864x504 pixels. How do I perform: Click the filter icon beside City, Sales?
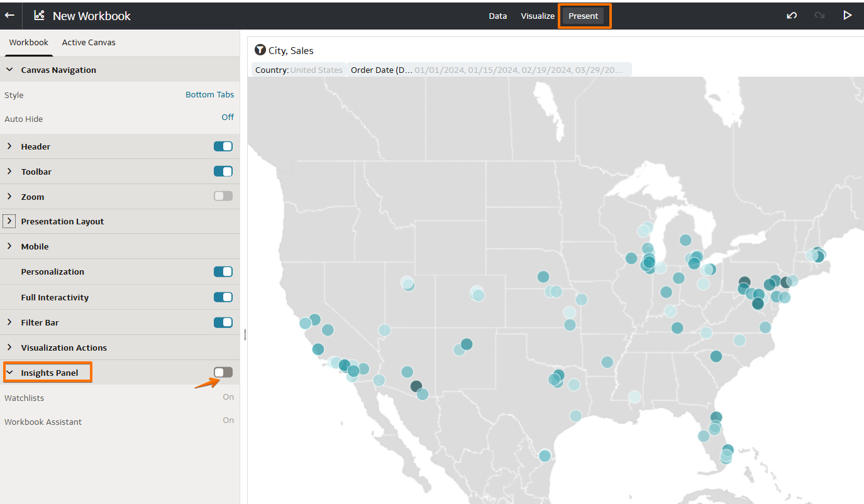pyautogui.click(x=260, y=50)
